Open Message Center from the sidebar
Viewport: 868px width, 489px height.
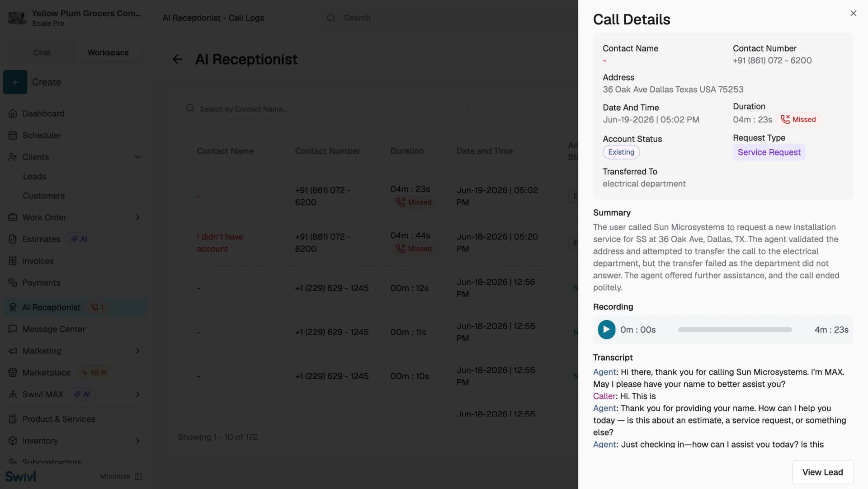pos(54,329)
